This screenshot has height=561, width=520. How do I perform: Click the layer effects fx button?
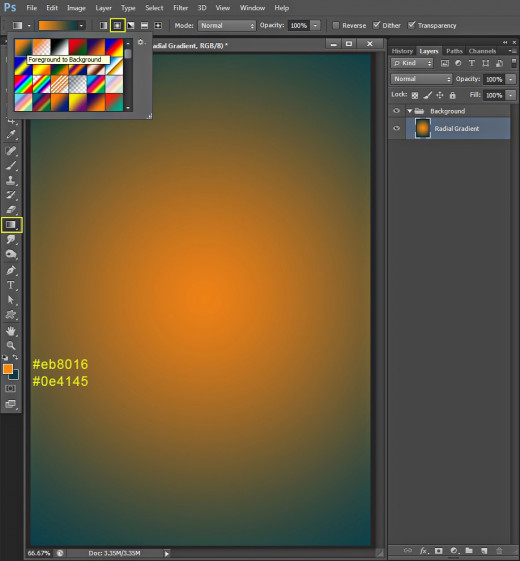click(424, 551)
